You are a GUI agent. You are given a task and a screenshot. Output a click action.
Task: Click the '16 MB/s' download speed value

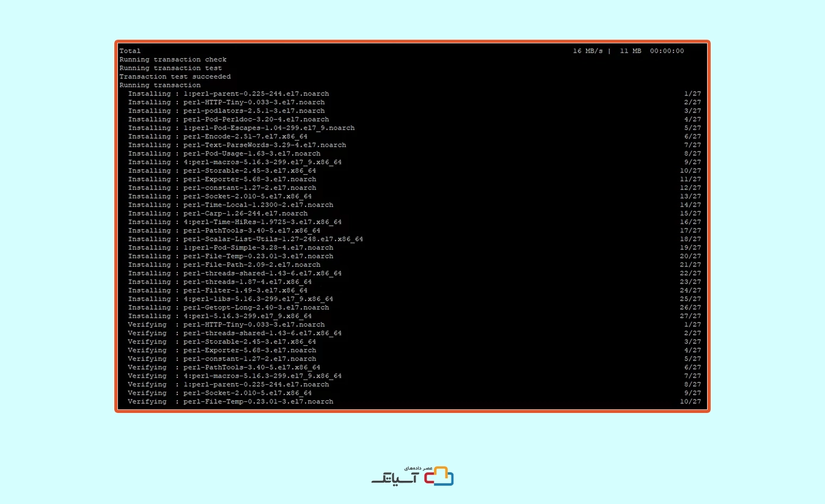click(x=587, y=51)
